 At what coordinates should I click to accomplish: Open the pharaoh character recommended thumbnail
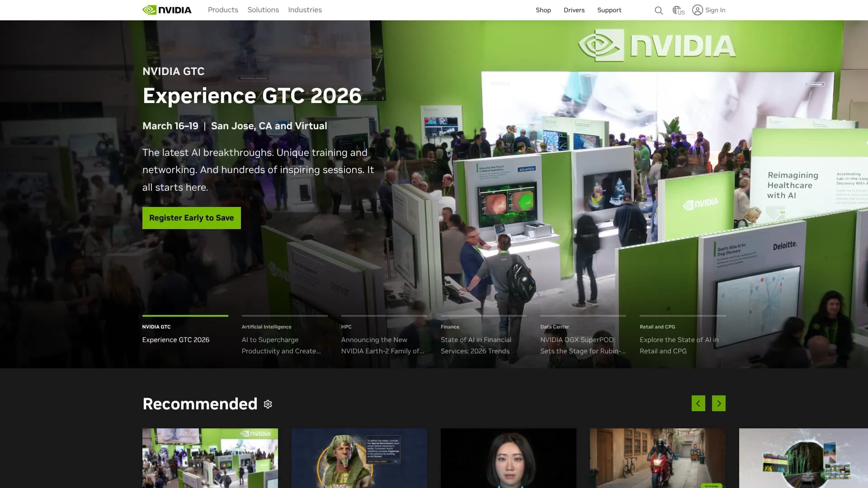pos(359,458)
